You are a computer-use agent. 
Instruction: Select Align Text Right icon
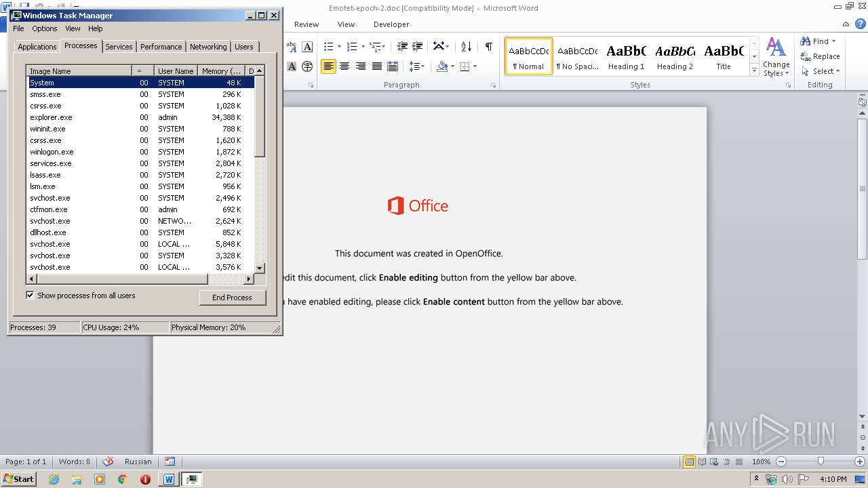pyautogui.click(x=361, y=66)
